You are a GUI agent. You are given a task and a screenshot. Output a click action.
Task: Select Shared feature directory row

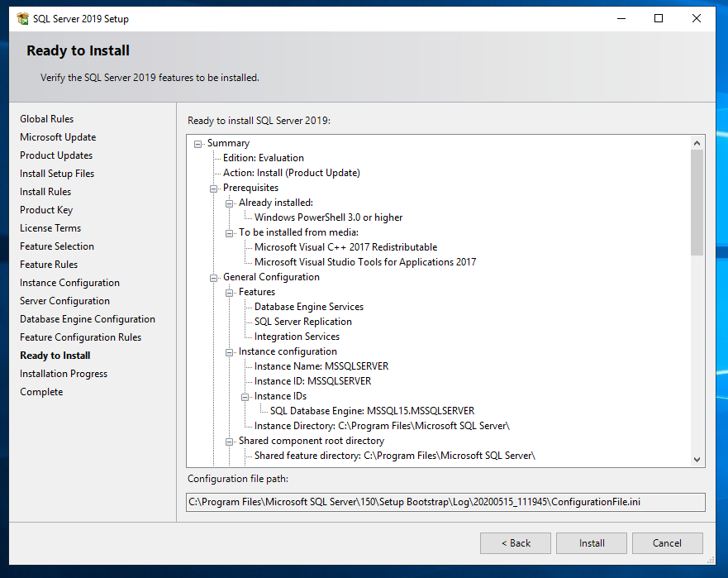coord(395,456)
